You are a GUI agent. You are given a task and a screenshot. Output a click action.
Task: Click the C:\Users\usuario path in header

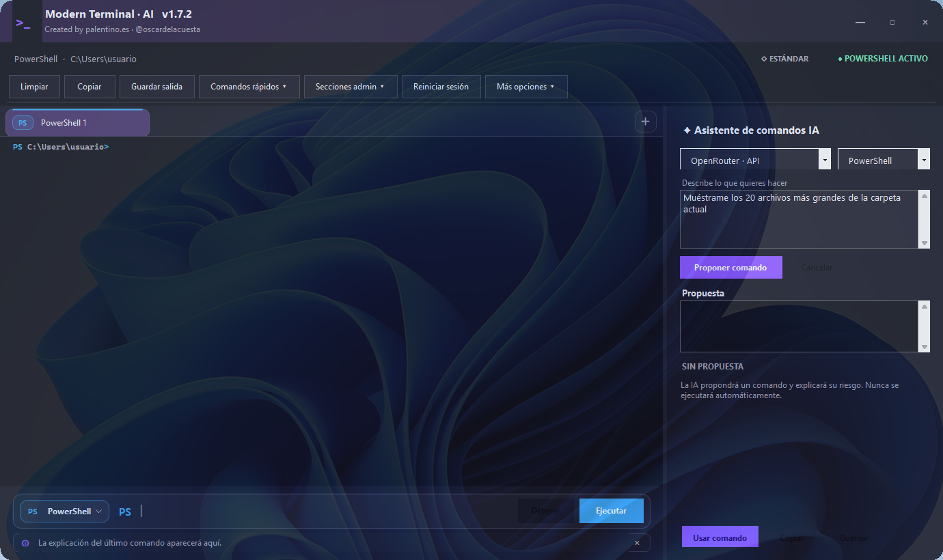pos(103,59)
